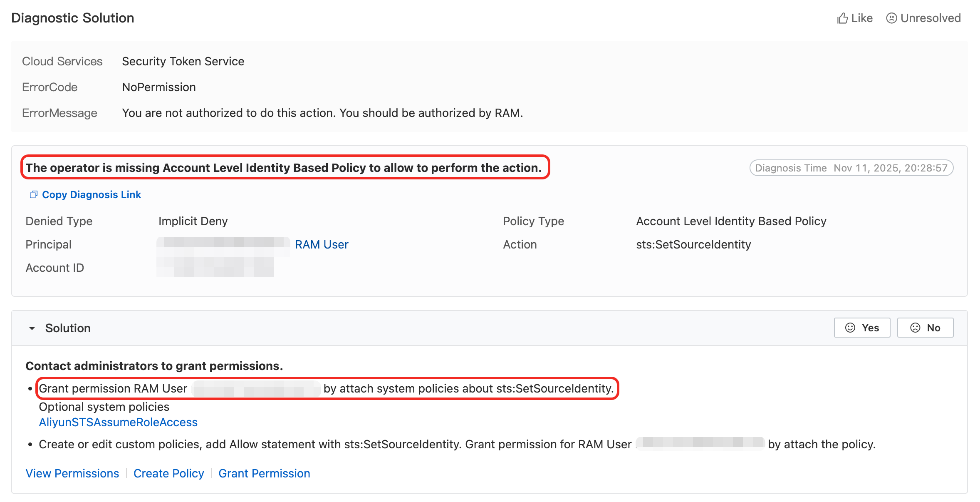Viewport: 980px width, 502px height.
Task: Click the frowning icon on the No button
Action: tap(915, 328)
